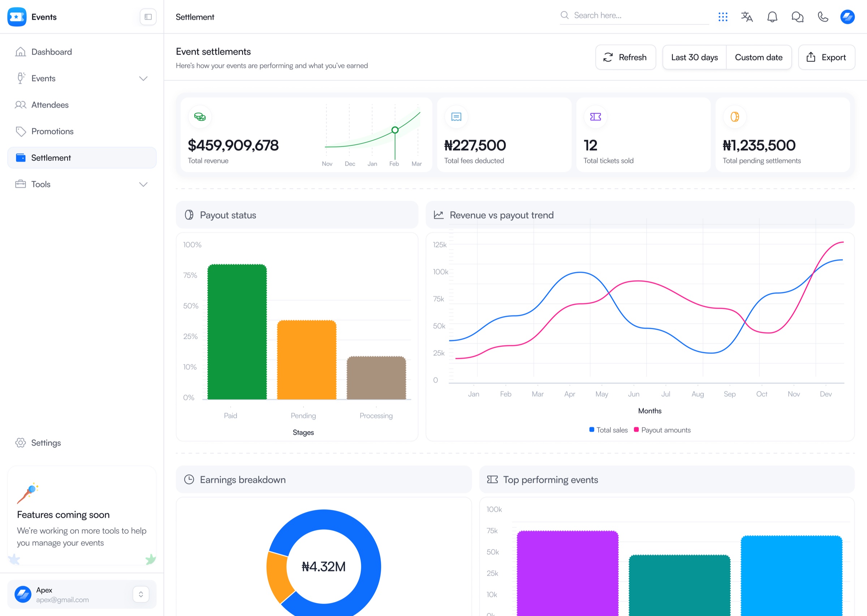Screen dimensions: 867x616
Task: Expand the Tools submenu chevron
Action: pos(143,185)
